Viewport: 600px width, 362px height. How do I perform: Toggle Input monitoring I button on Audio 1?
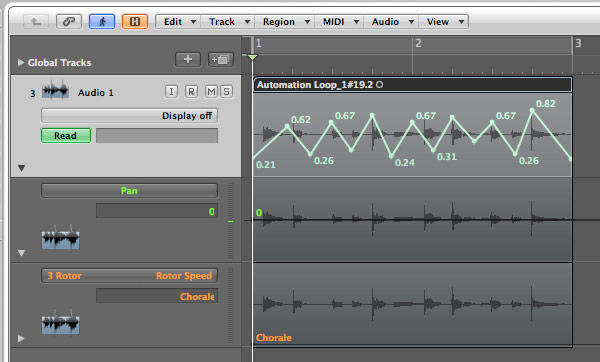click(x=171, y=91)
